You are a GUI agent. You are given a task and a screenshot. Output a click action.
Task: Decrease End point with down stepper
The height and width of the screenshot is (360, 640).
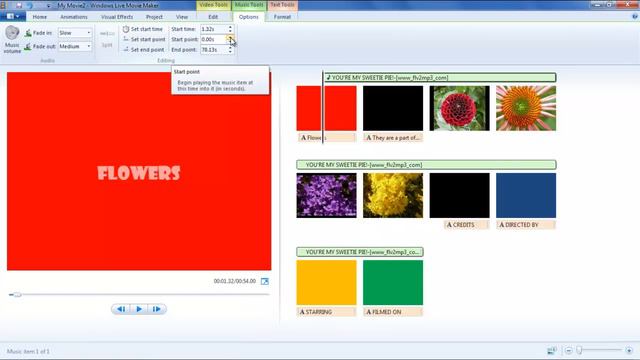coord(230,52)
